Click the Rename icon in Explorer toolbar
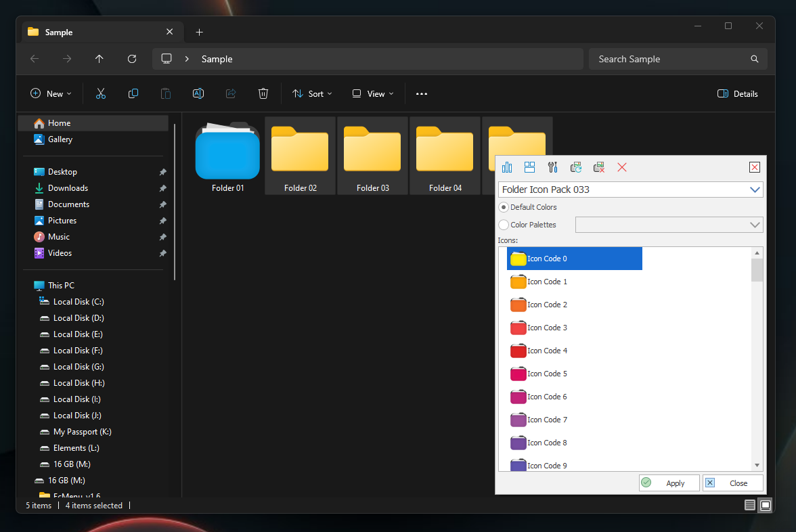The image size is (796, 532). (x=198, y=93)
